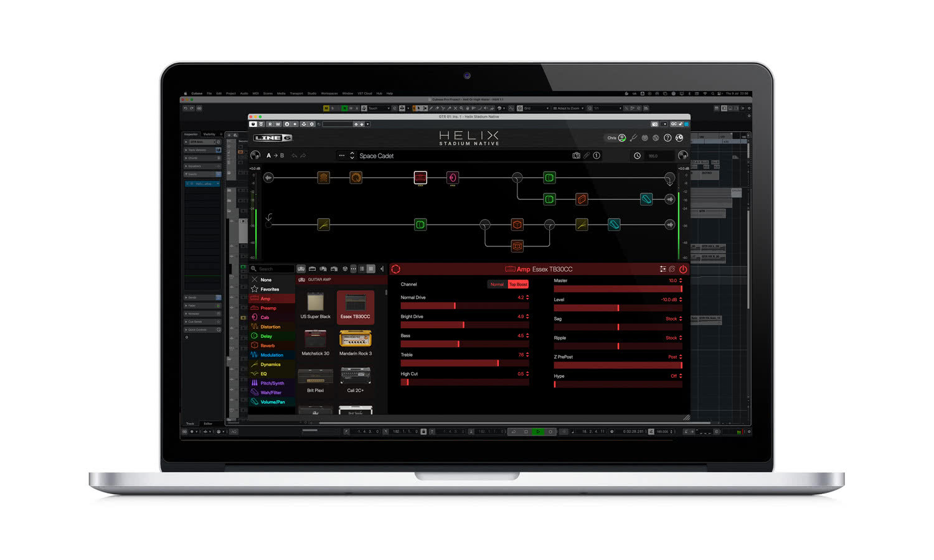The height and width of the screenshot is (560, 934).
Task: Toggle Solo S in Cubase toolbar
Action: tap(333, 108)
